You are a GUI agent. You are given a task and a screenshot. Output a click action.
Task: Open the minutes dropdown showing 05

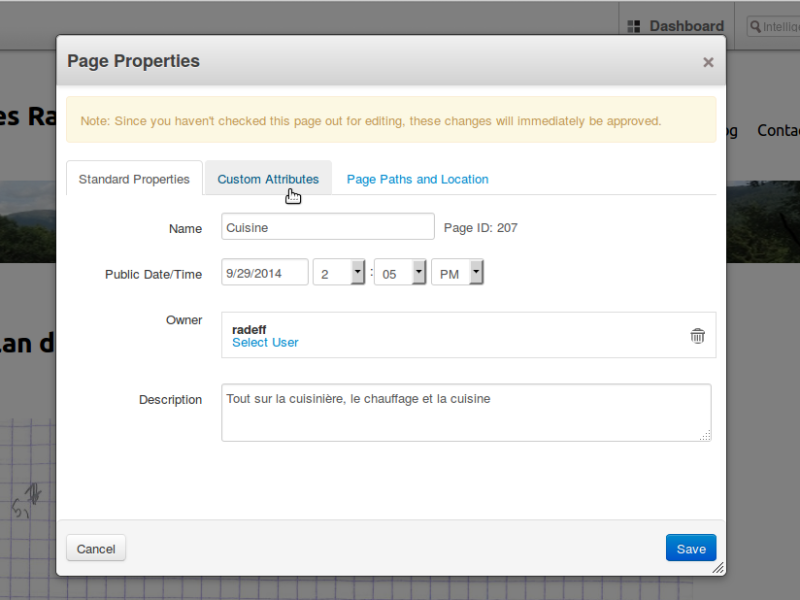pos(400,272)
